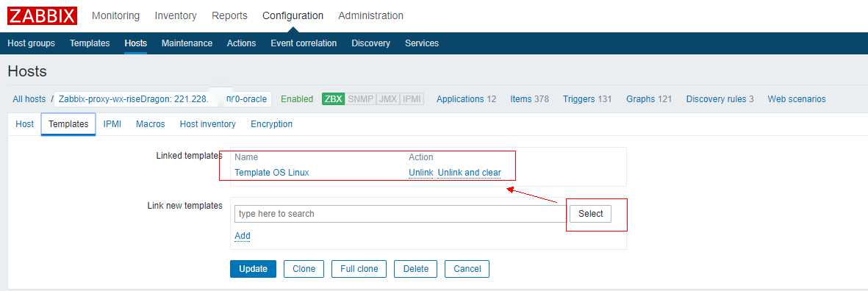Click the JMX availability indicator
The height and width of the screenshot is (291, 868).
tap(388, 99)
